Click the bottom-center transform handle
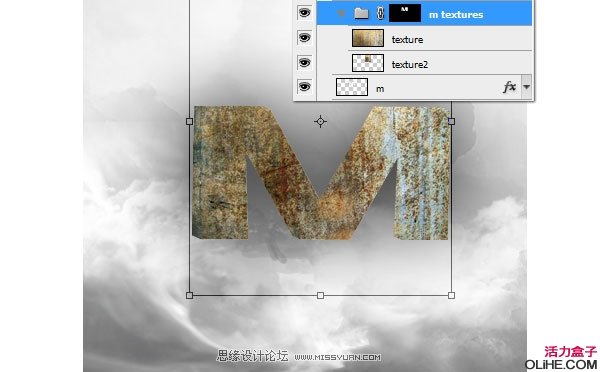The width and height of the screenshot is (600, 372). 320,295
